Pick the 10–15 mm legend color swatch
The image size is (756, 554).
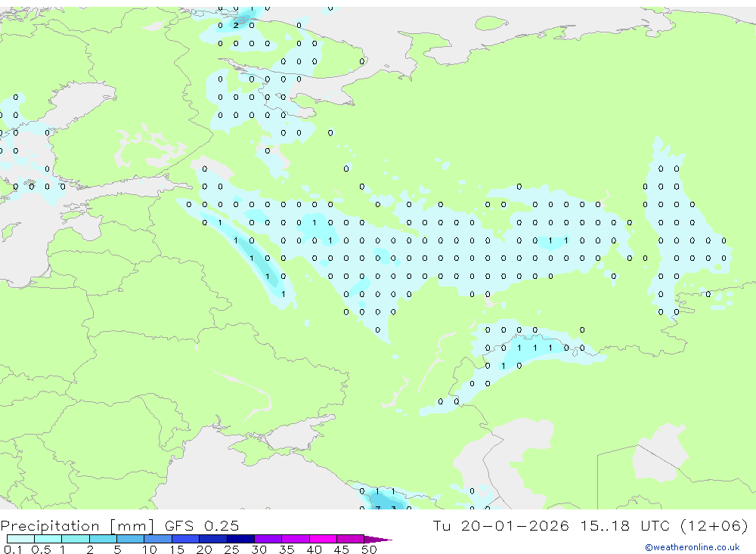point(158,539)
